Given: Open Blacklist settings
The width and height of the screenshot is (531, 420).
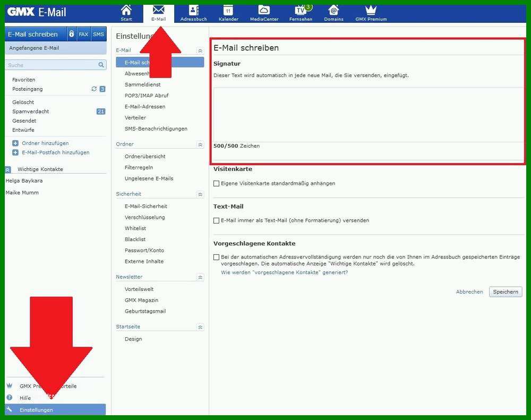Looking at the screenshot, I should (x=135, y=239).
